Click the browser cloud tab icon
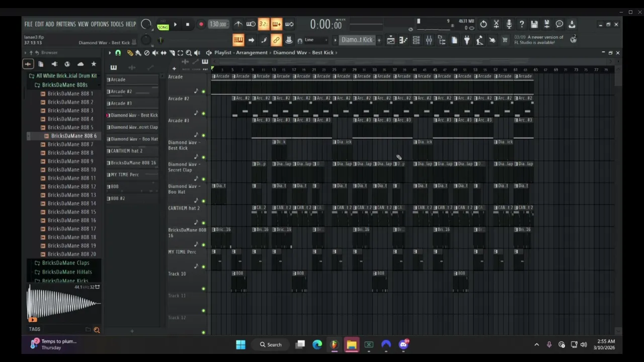This screenshot has height=362, width=644. click(80, 64)
